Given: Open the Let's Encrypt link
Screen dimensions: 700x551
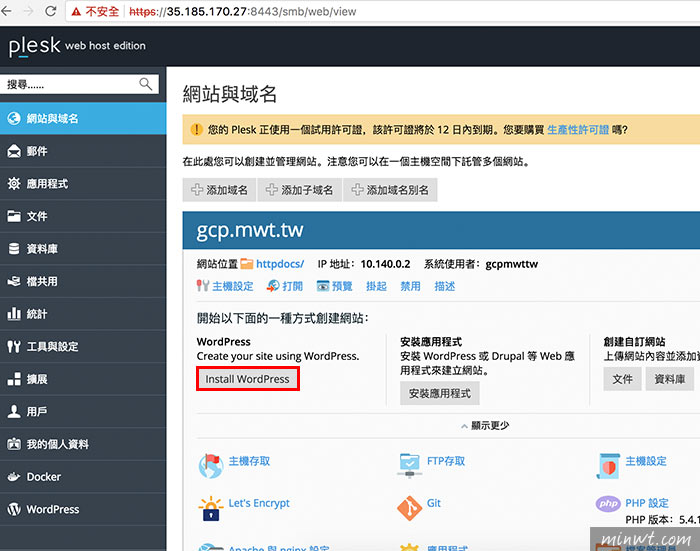Looking at the screenshot, I should (259, 503).
